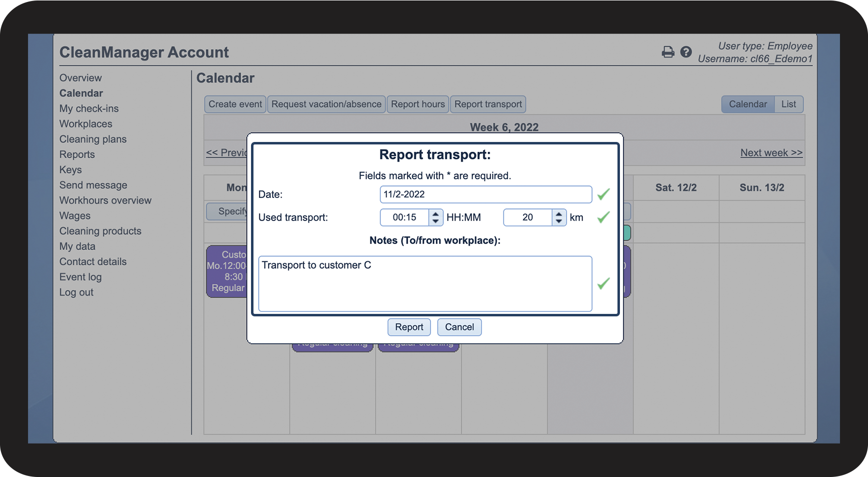Switch to List view tab

click(788, 104)
